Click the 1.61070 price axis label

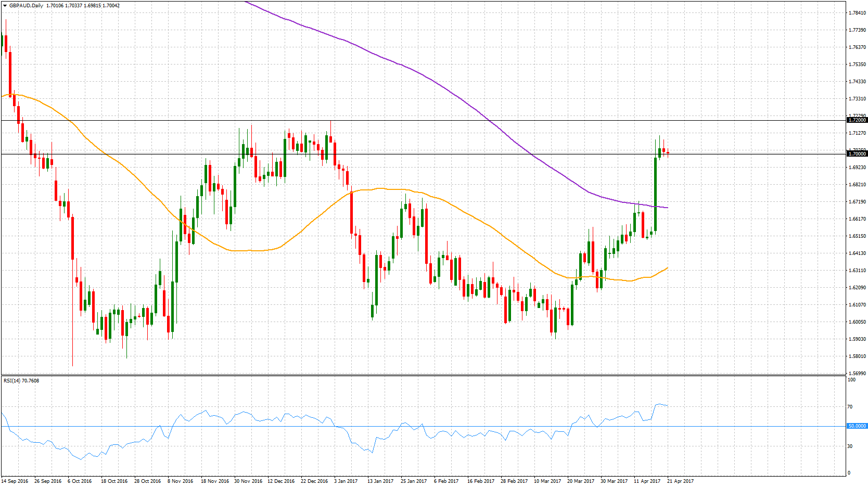tap(858, 305)
